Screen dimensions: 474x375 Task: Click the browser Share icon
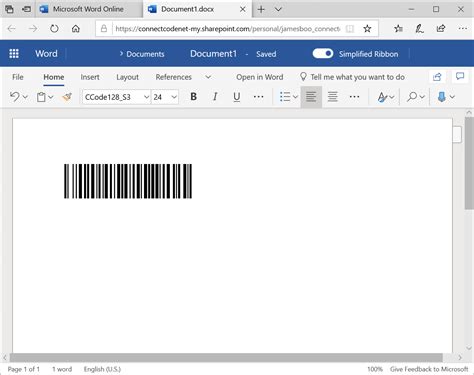(441, 29)
